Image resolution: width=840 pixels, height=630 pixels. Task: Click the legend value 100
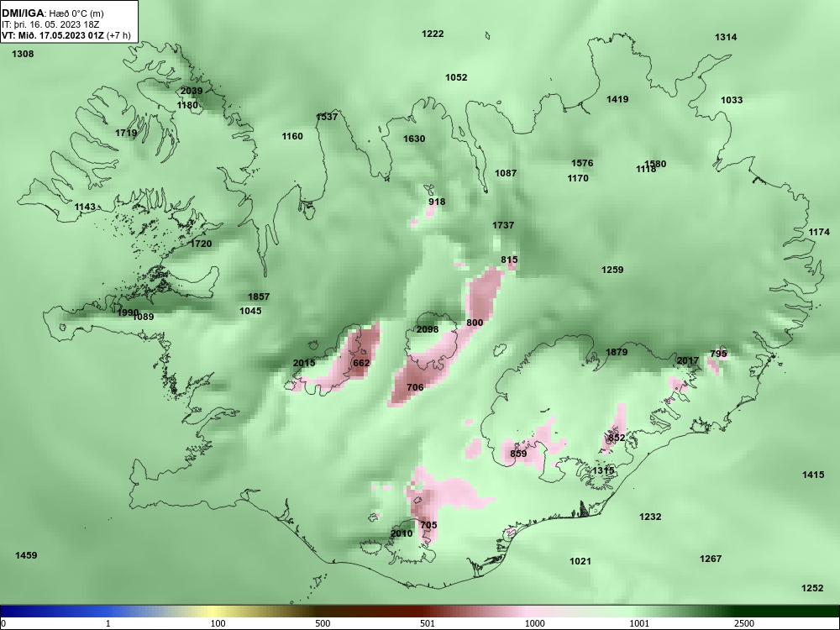pos(218,623)
